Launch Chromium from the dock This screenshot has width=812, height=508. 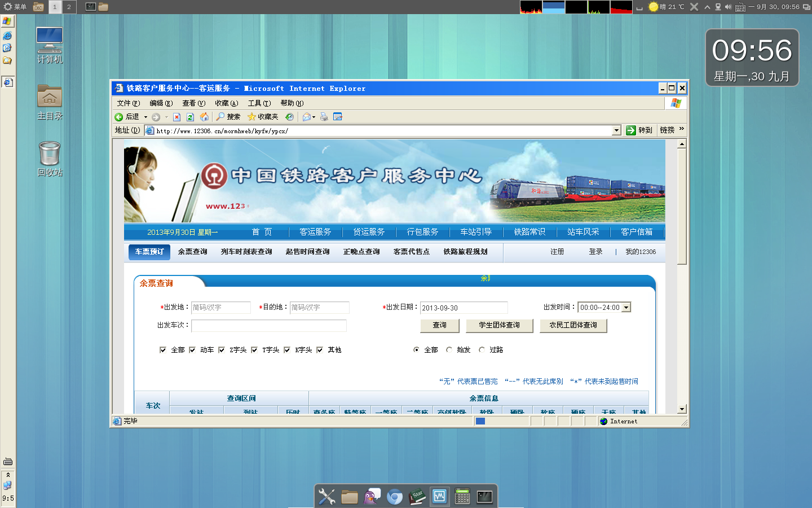click(395, 497)
